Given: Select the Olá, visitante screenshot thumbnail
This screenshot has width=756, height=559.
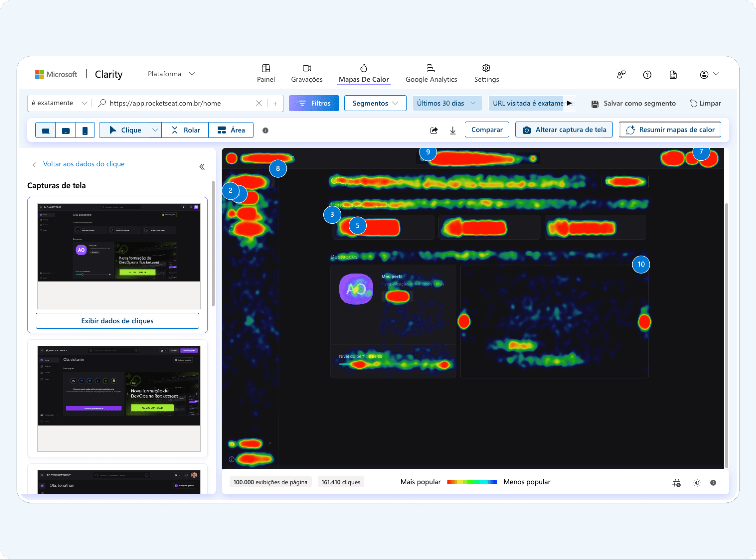Looking at the screenshot, I should click(119, 399).
